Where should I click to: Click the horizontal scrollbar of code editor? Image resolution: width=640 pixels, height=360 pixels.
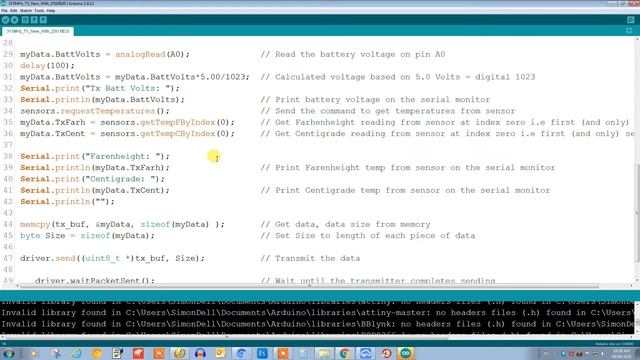click(309, 286)
